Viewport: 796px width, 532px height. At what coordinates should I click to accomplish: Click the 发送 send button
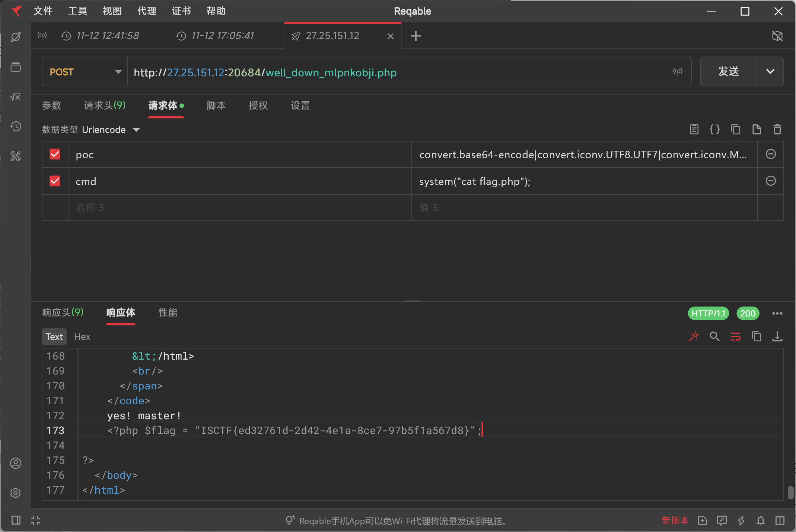coord(728,71)
